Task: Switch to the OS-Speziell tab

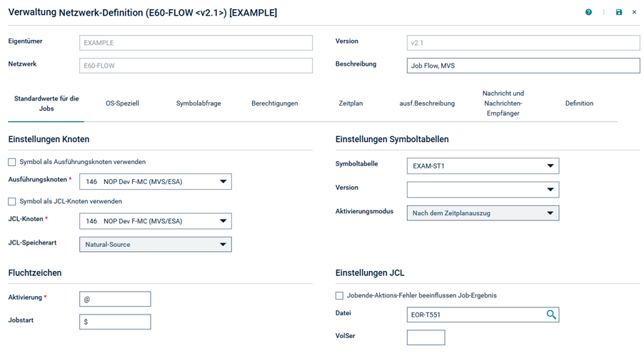Action: (x=122, y=103)
